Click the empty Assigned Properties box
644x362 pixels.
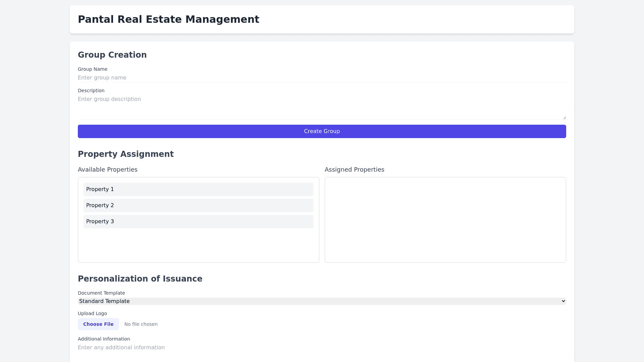445,220
